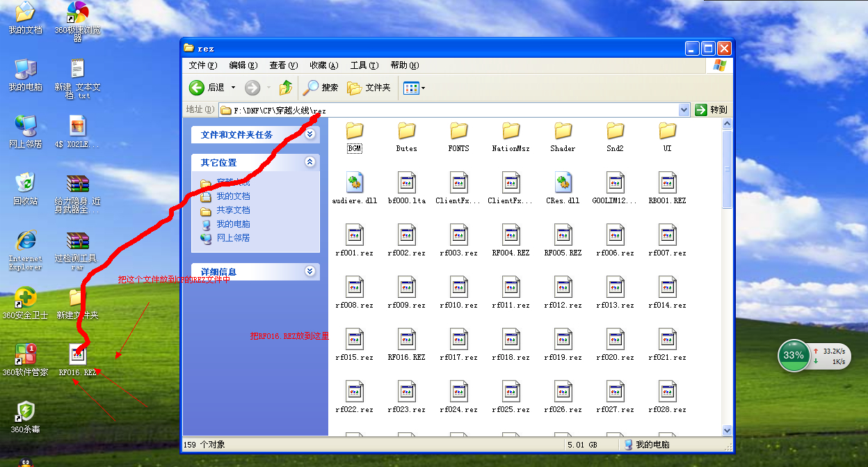This screenshot has height=467, width=868.
Task: Click the 后退 back button
Action: pos(207,87)
